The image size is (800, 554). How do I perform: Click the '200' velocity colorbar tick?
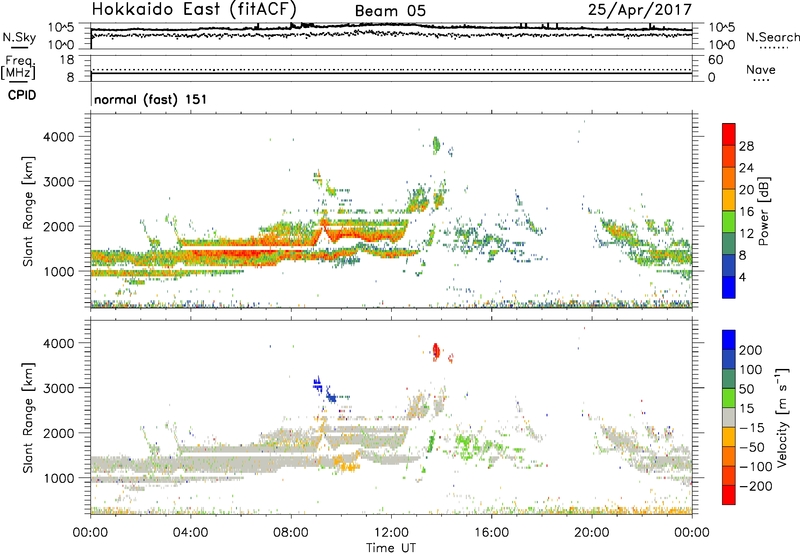(x=751, y=350)
